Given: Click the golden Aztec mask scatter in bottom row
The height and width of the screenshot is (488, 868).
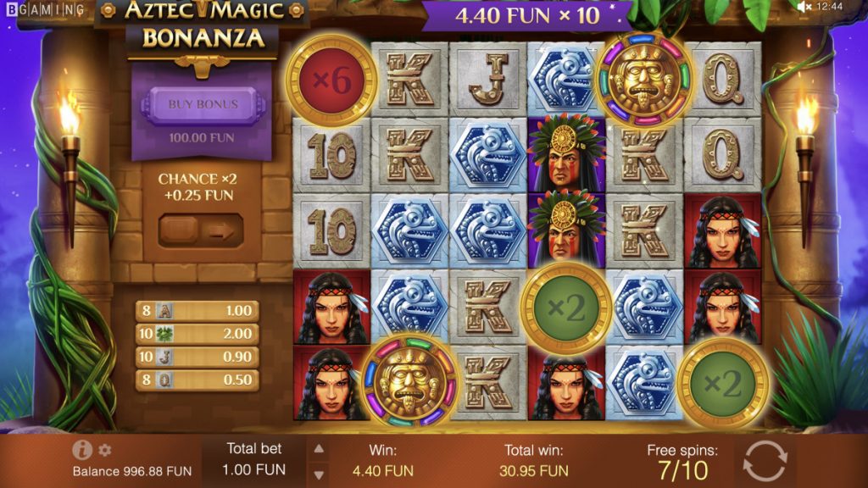Looking at the screenshot, I should tap(409, 380).
